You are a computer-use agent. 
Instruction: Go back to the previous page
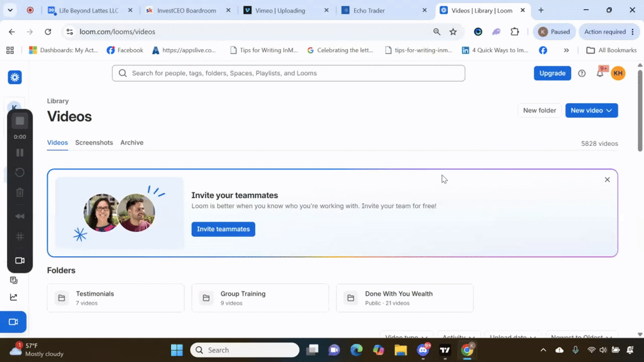pyautogui.click(x=12, y=31)
